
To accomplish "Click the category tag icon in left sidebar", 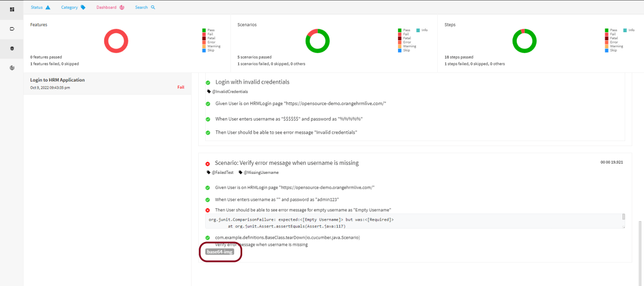I will 12,29.
